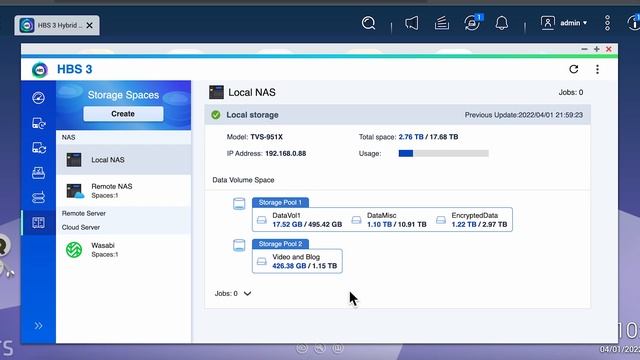Open the QTS more options dots
640x360 pixels.
click(x=607, y=23)
